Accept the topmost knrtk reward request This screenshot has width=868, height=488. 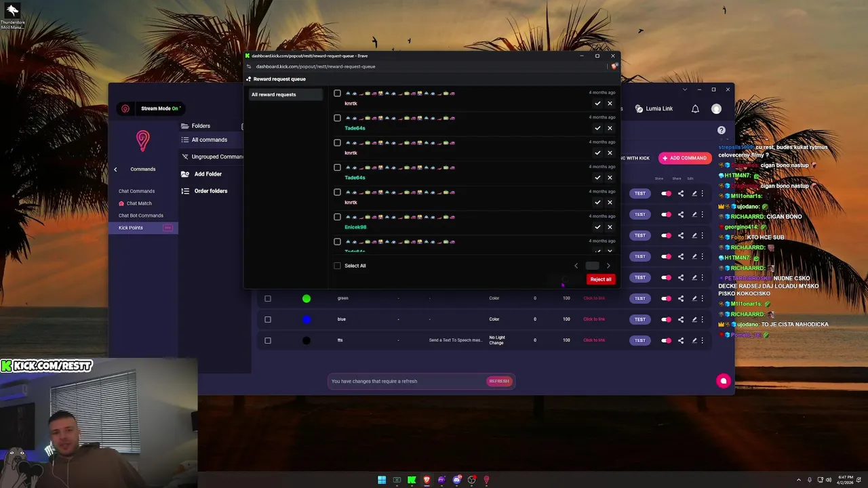597,104
